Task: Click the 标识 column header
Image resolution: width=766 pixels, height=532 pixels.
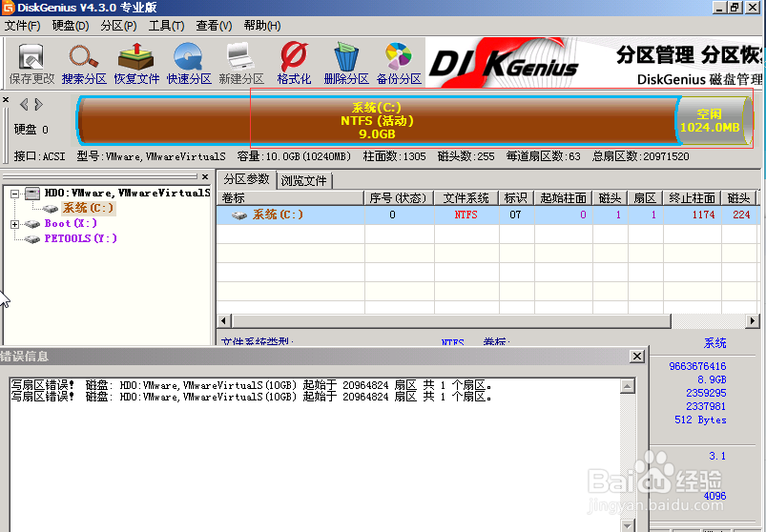Action: [x=516, y=198]
